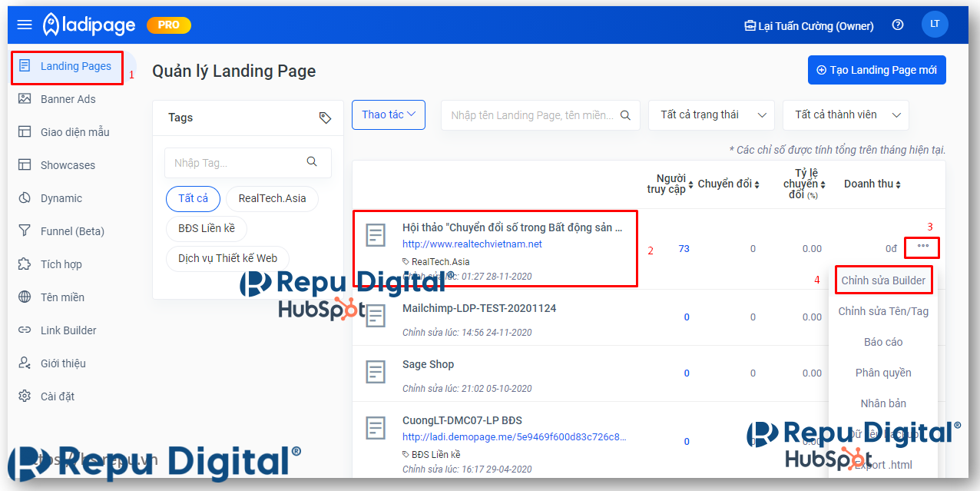
Task: Choose Chỉnh sửa Tên/Tag menu option
Action: click(883, 311)
